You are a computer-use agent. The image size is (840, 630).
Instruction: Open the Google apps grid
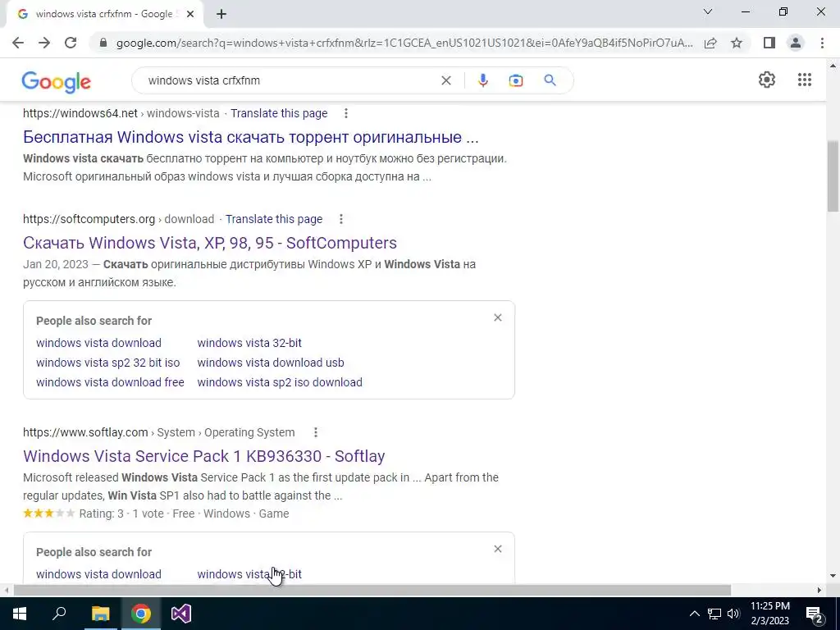804,80
